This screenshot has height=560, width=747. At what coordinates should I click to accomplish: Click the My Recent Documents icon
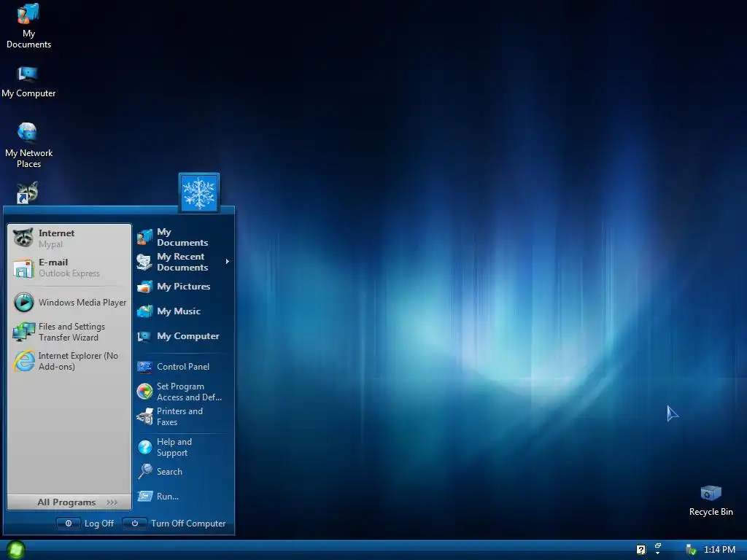click(144, 262)
